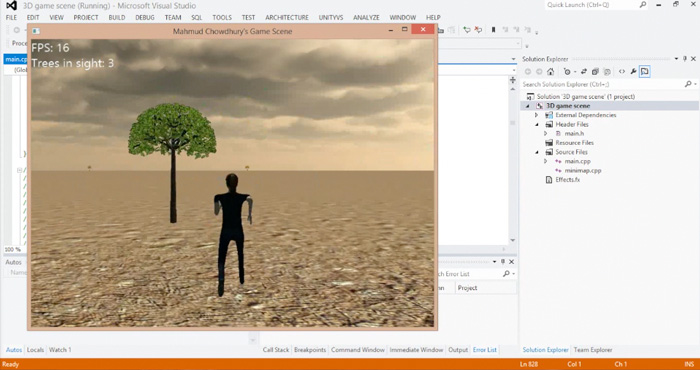Toggle Show All Files in Solution Explorer
This screenshot has width=700, height=370.
tap(607, 72)
